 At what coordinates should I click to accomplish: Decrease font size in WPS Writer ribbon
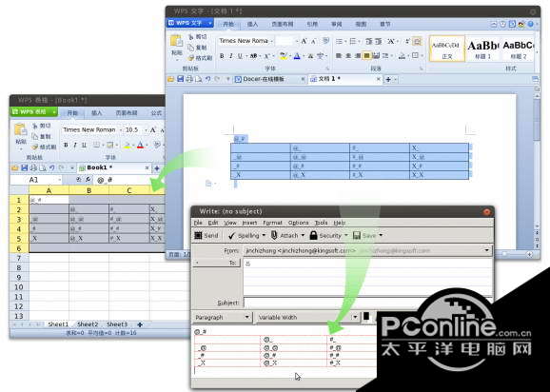click(x=314, y=41)
